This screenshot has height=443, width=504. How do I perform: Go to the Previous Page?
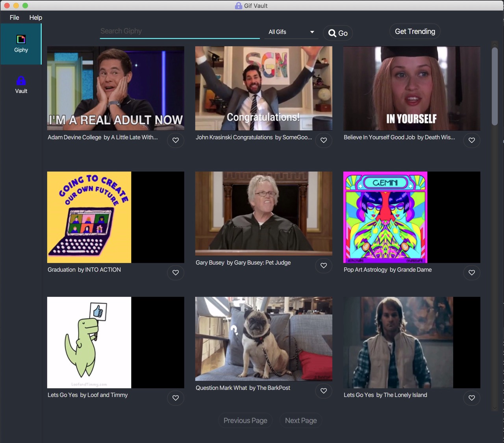pyautogui.click(x=245, y=421)
